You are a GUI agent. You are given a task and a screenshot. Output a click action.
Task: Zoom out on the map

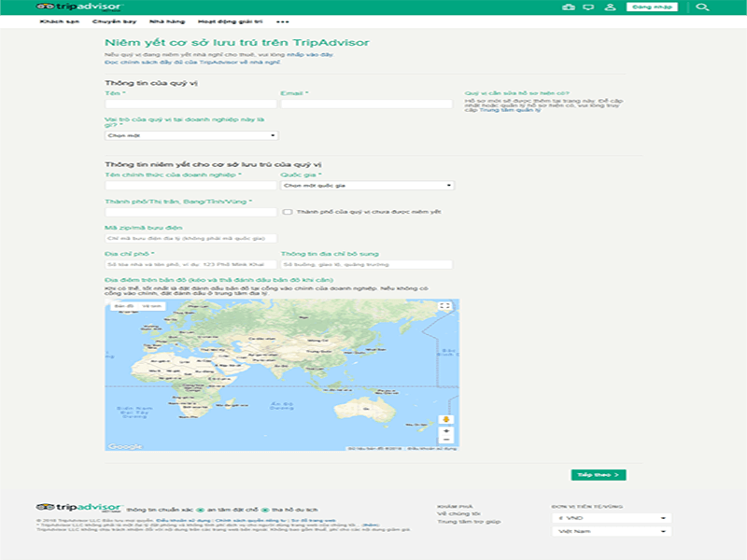point(446,441)
